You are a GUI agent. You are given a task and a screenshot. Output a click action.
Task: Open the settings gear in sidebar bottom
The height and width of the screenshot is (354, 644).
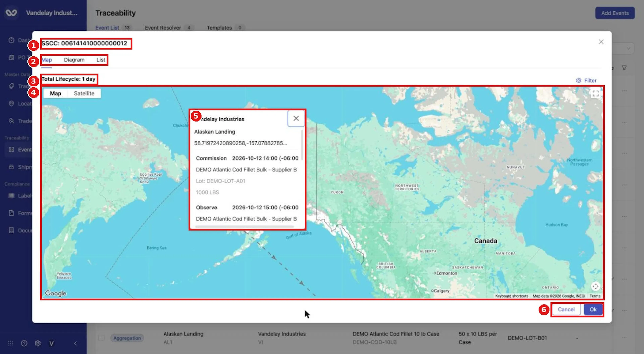[38, 343]
